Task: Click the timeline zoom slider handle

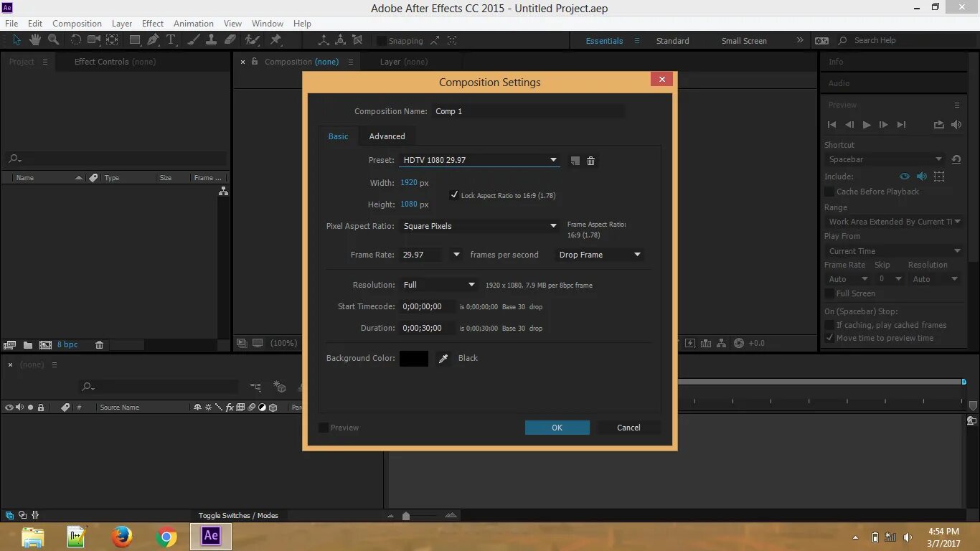Action: (406, 516)
